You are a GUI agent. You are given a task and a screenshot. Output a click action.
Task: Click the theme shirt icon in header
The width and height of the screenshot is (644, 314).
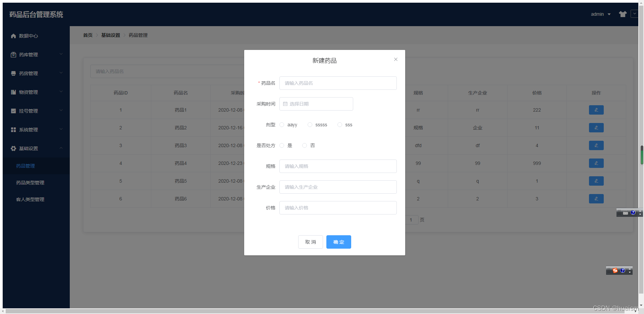[623, 14]
